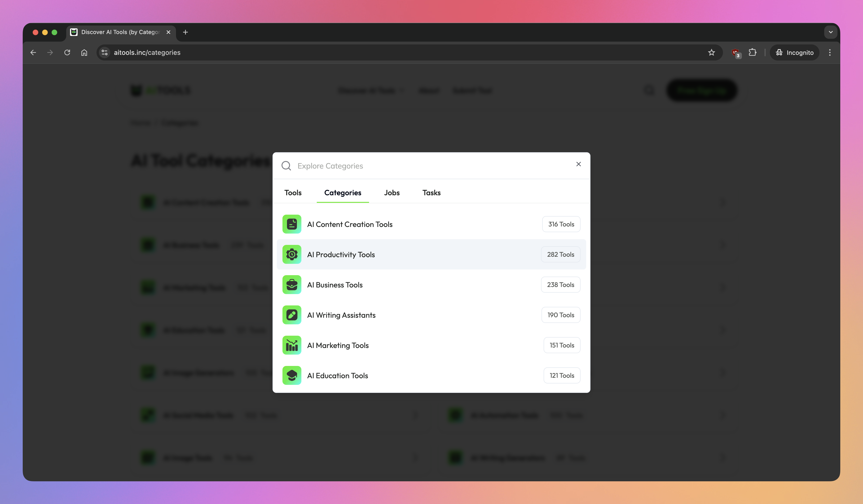
Task: Bookmark this page with the star icon
Action: [x=711, y=52]
